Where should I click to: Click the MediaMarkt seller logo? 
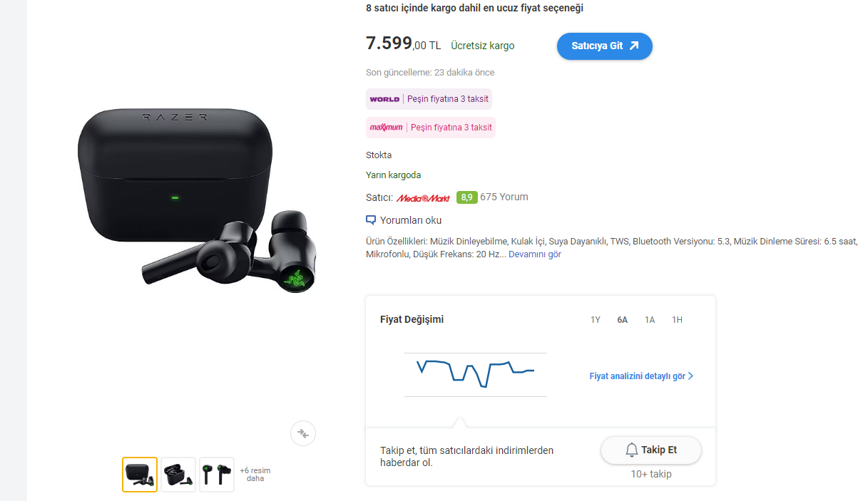coord(424,197)
